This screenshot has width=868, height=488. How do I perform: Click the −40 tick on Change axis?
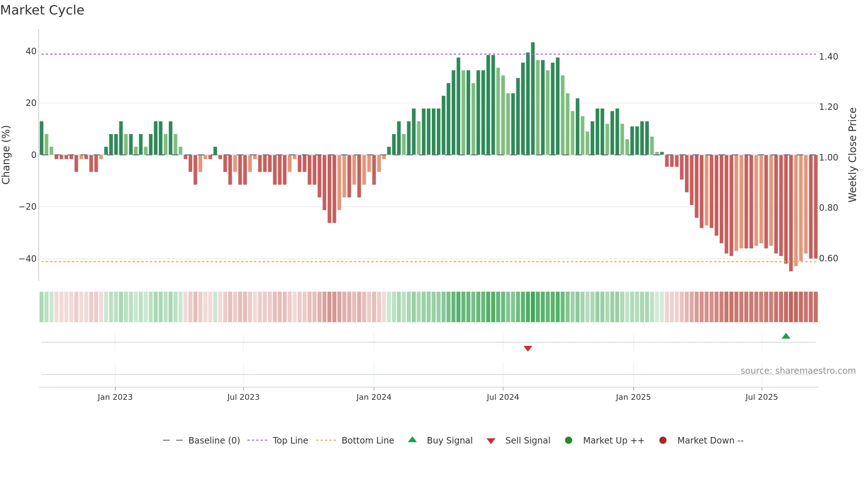click(28, 259)
